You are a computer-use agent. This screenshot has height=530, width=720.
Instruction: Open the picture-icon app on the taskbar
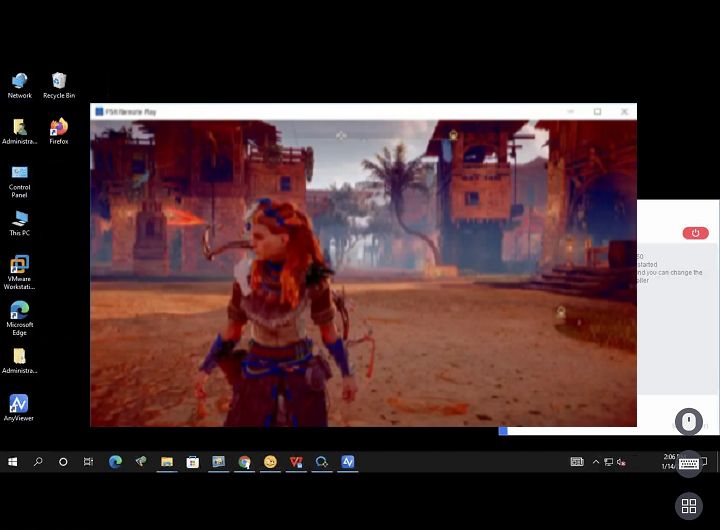219,462
